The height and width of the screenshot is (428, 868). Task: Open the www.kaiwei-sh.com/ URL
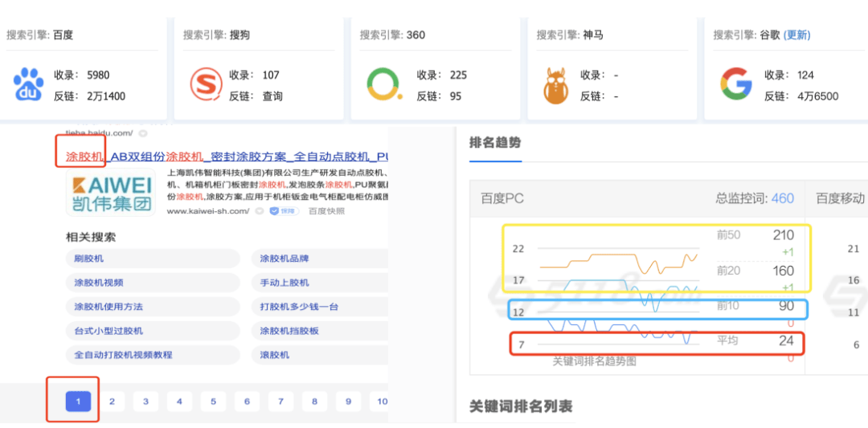(x=208, y=211)
